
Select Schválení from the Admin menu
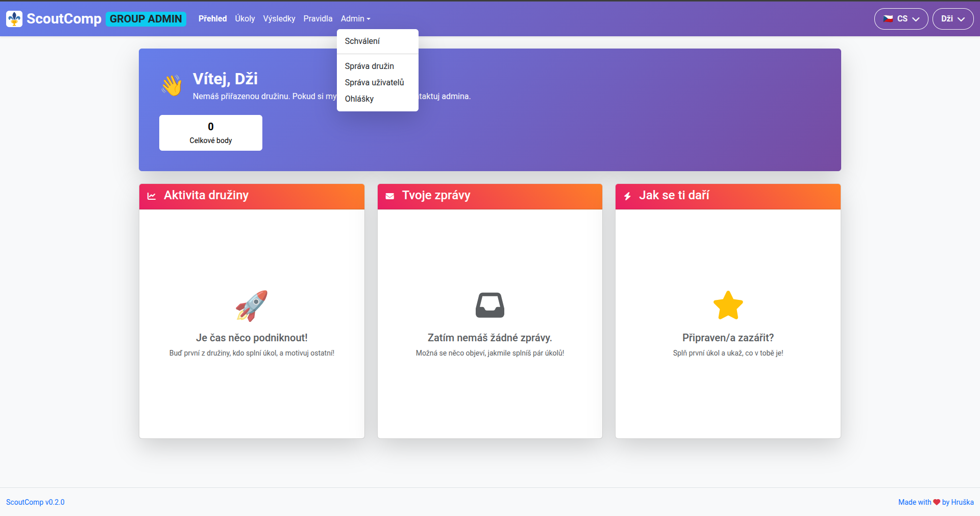point(362,41)
